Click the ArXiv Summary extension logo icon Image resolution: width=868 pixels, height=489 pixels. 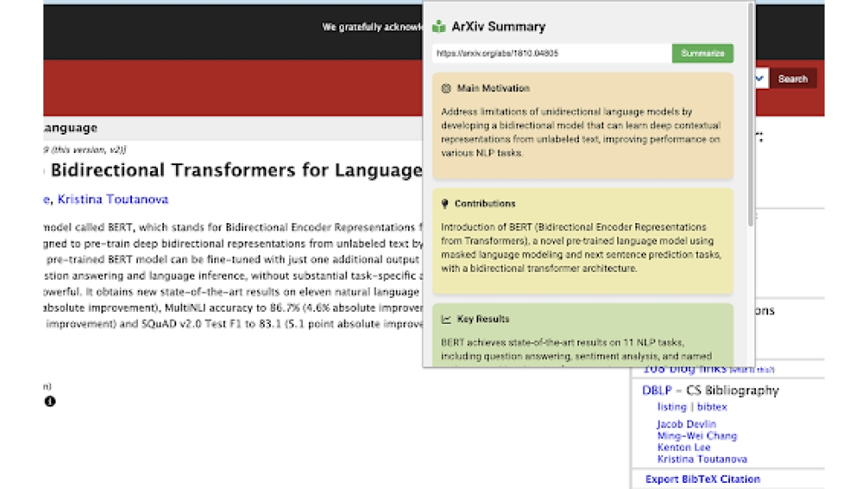coord(439,26)
